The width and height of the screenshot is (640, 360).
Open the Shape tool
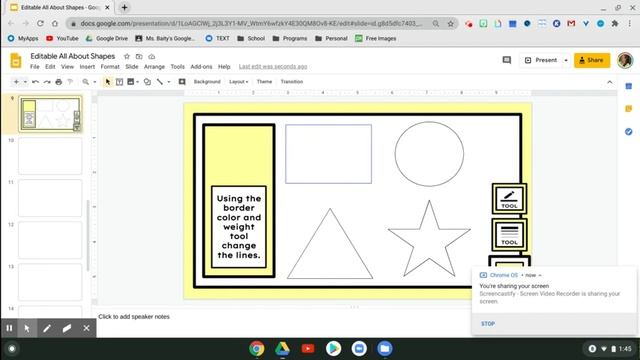click(x=147, y=82)
